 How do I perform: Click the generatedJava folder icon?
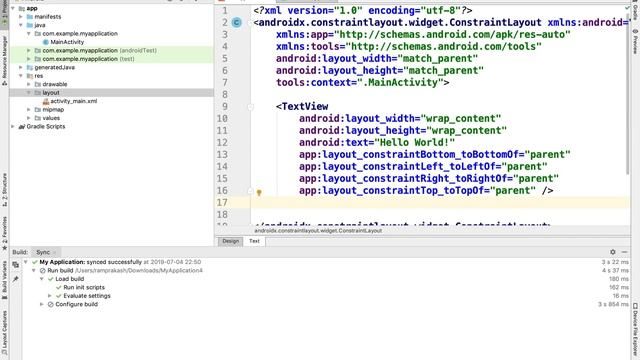tap(29, 67)
